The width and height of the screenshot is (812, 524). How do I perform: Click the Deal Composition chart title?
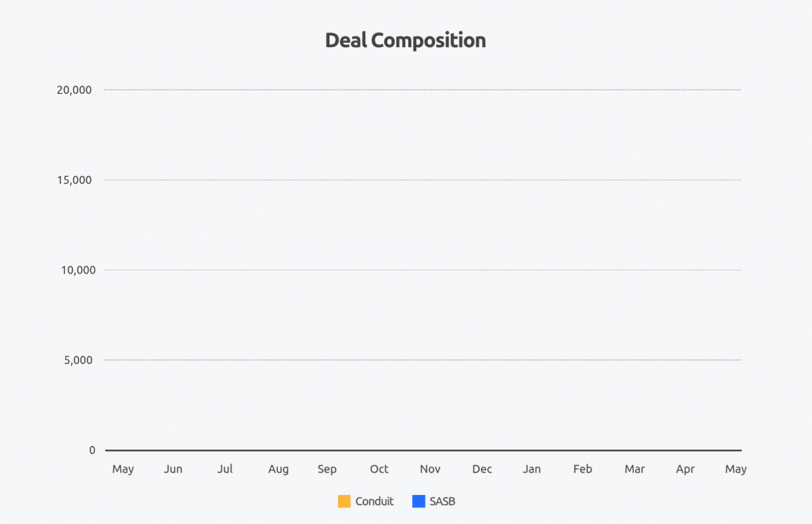pos(406,40)
